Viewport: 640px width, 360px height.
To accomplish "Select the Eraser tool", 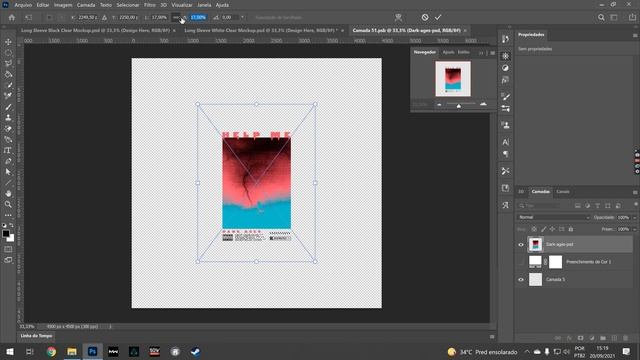I will coord(8,129).
